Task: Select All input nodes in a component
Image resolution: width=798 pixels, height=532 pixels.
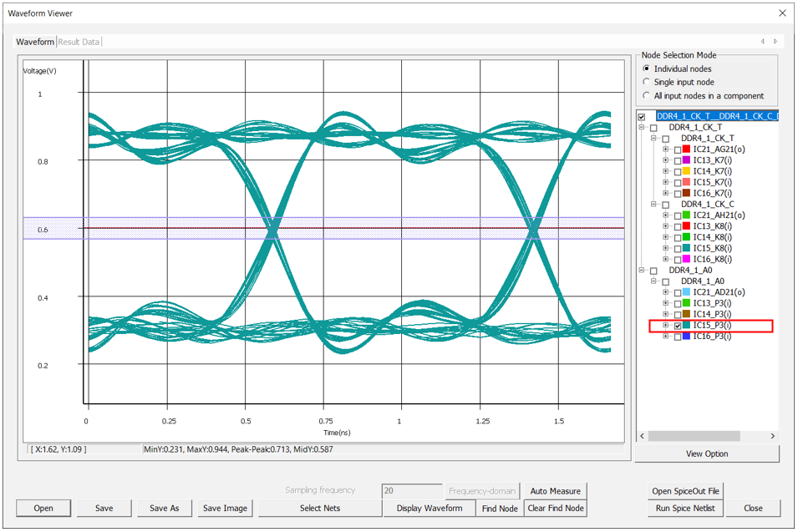Action: click(x=646, y=95)
